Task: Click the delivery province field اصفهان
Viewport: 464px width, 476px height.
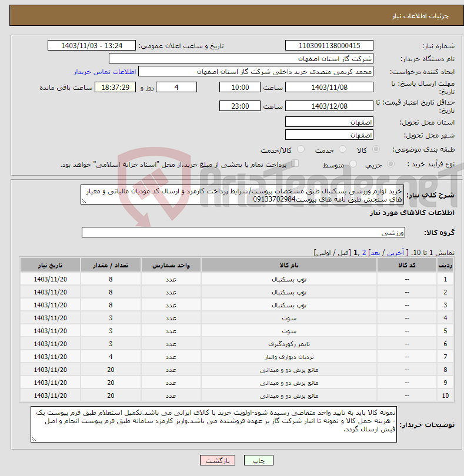Action: point(329,122)
